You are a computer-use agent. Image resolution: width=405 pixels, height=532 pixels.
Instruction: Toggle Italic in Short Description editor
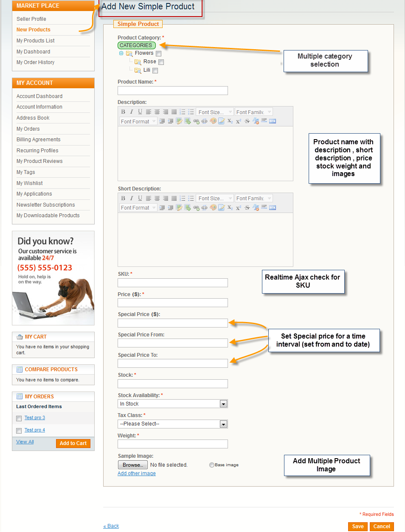(132, 198)
